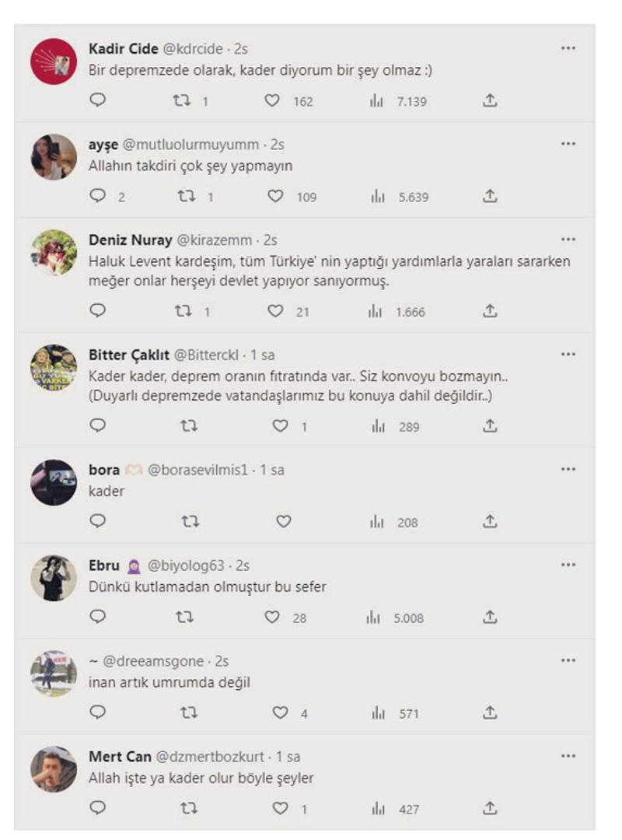Open more options menu on Bitter Çaklıt's tweet
622x840 pixels.
(568, 355)
